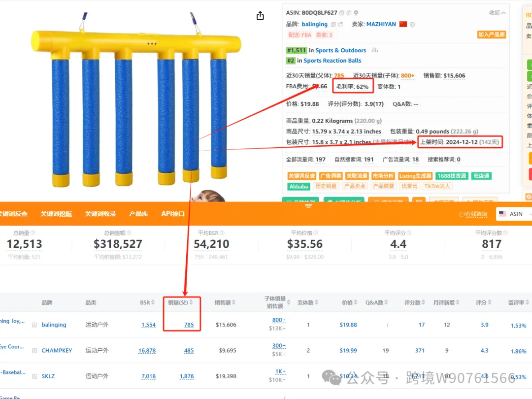The height and width of the screenshot is (399, 532).
Task: Click the location pin next to seller MAZHIYAN
Action: point(412,25)
